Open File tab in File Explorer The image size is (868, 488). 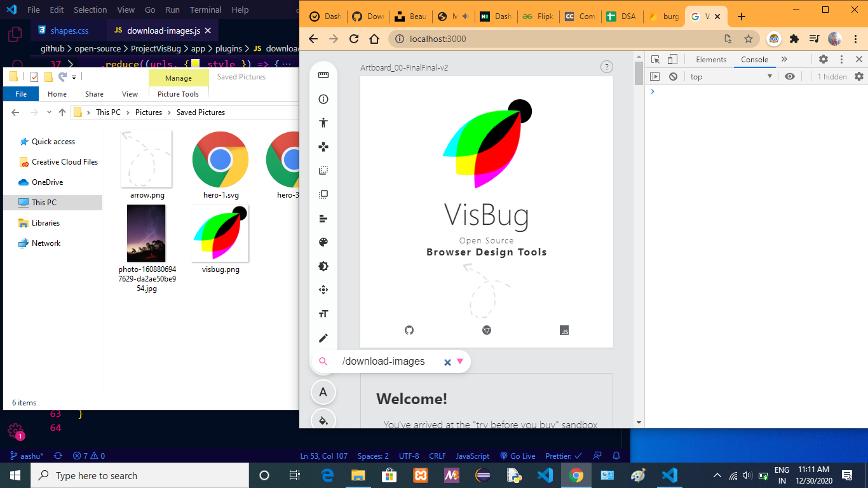coord(21,94)
